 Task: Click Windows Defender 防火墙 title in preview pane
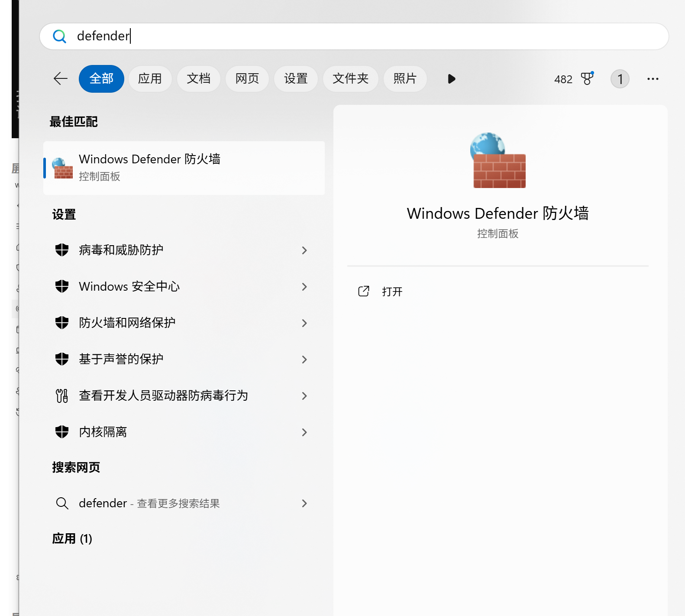pos(498,214)
